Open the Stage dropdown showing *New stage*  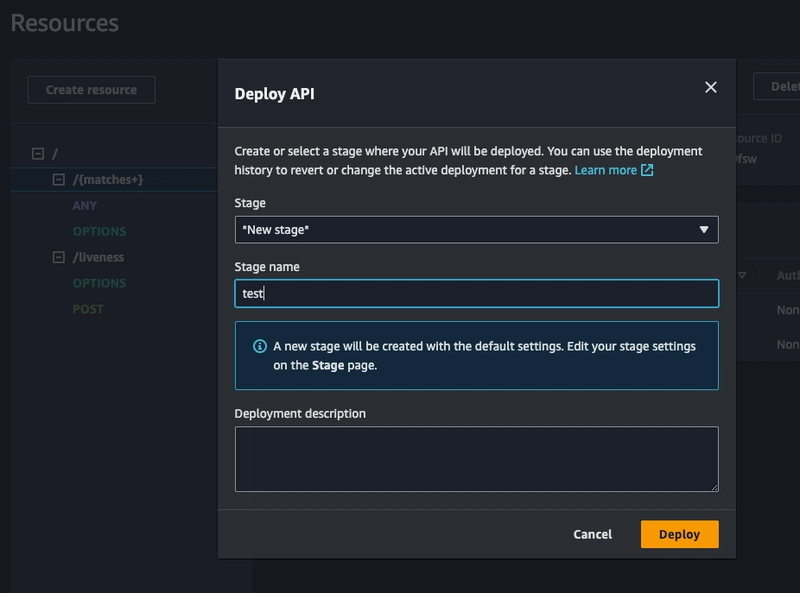(x=477, y=230)
